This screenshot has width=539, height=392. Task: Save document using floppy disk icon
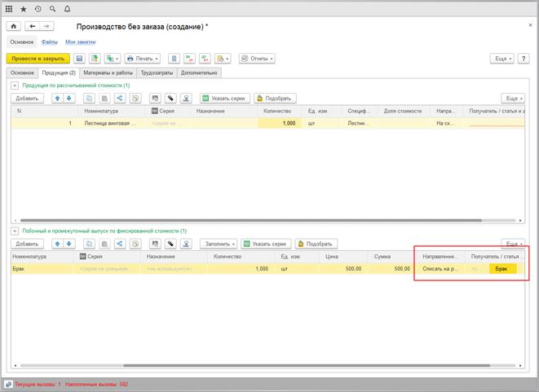pyautogui.click(x=79, y=59)
